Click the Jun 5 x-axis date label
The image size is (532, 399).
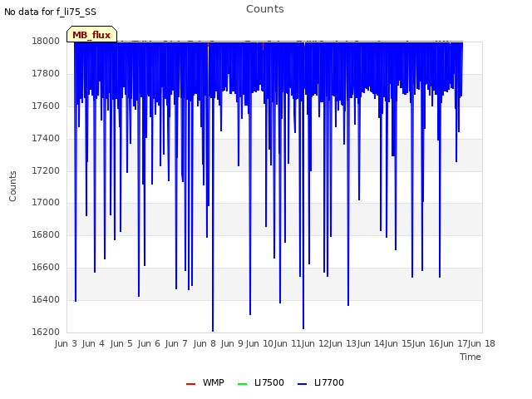point(121,343)
